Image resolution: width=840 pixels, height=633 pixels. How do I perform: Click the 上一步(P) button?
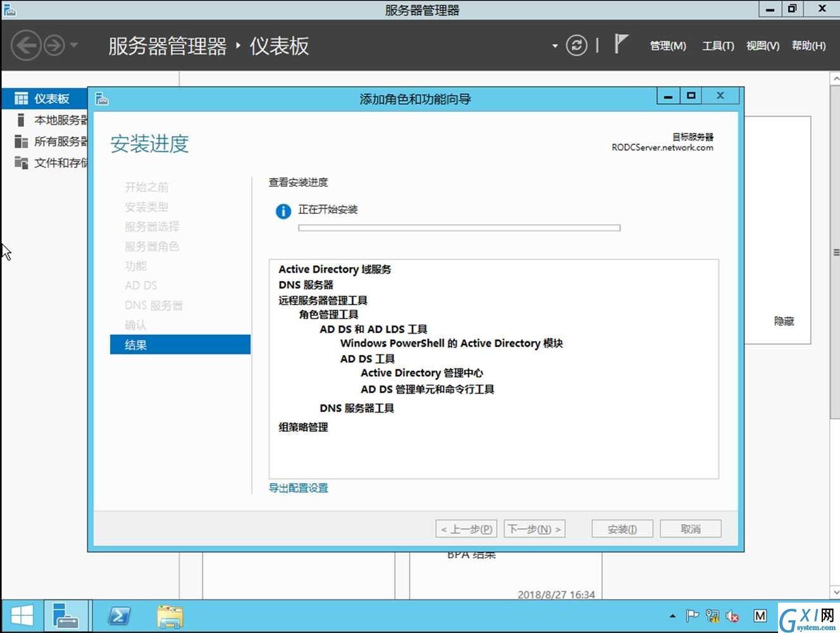(x=467, y=529)
